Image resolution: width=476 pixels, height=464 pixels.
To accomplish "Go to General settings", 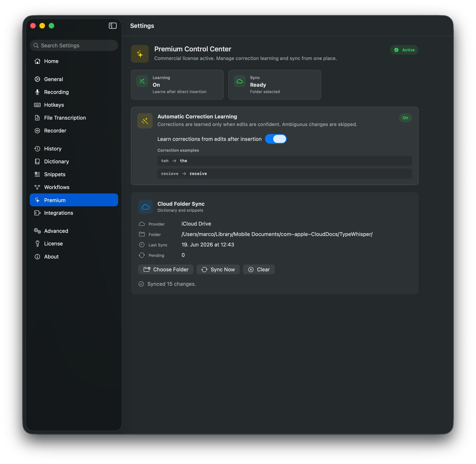I will [74, 79].
